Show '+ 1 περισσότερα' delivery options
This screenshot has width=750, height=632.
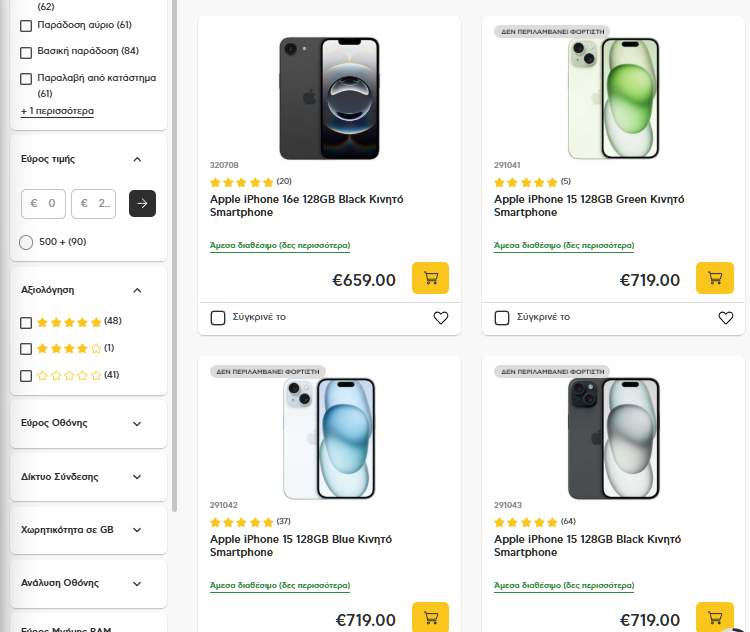point(57,111)
